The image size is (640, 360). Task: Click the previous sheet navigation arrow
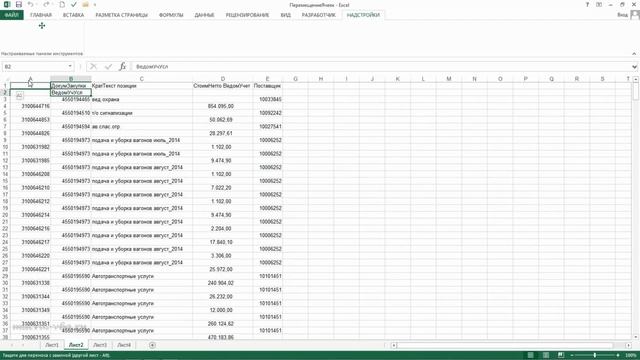(x=11, y=345)
